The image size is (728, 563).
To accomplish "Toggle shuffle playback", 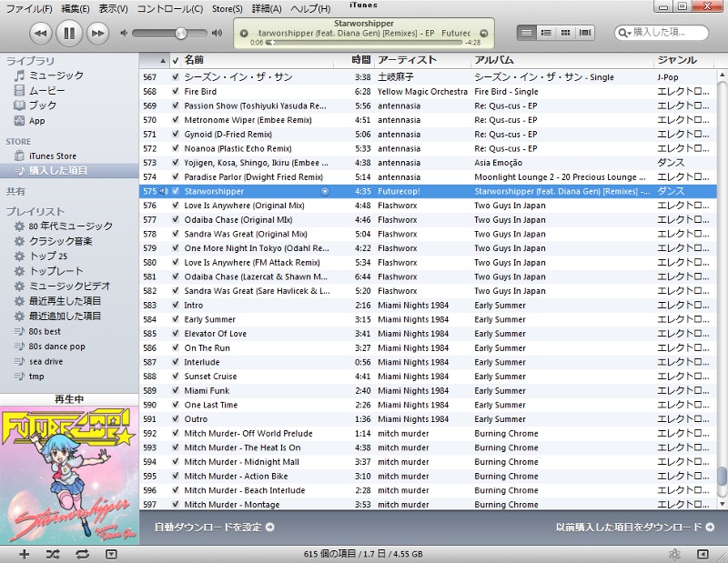I will tap(53, 554).
